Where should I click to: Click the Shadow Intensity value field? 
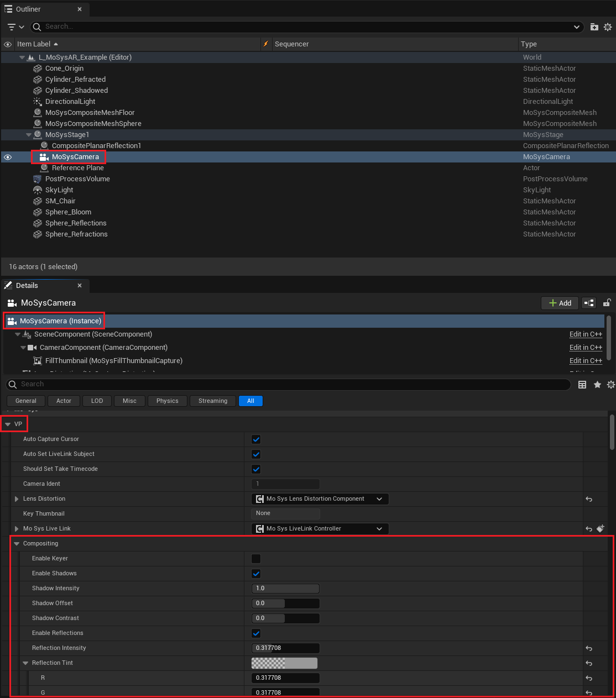click(285, 588)
